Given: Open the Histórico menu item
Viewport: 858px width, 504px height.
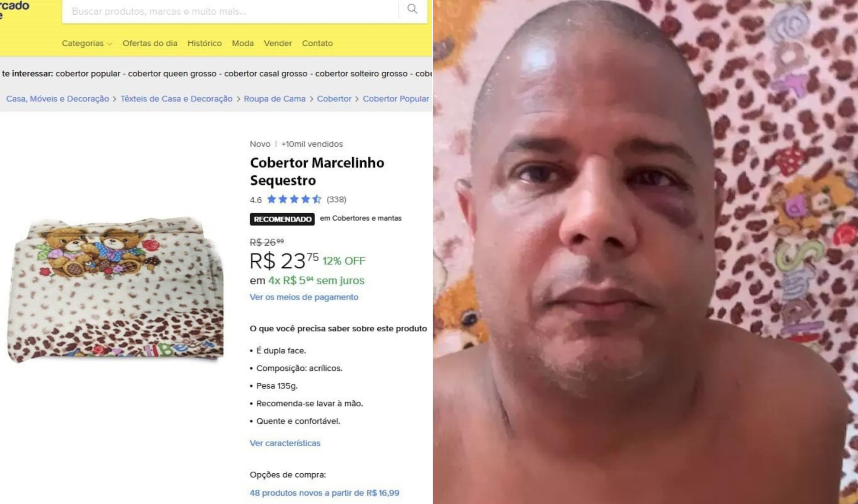Looking at the screenshot, I should tap(204, 43).
